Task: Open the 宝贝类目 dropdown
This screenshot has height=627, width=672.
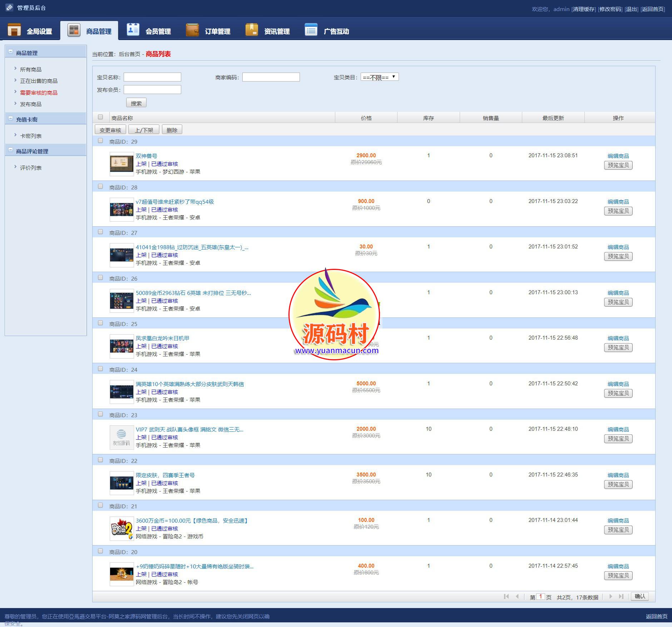Action: pyautogui.click(x=380, y=77)
